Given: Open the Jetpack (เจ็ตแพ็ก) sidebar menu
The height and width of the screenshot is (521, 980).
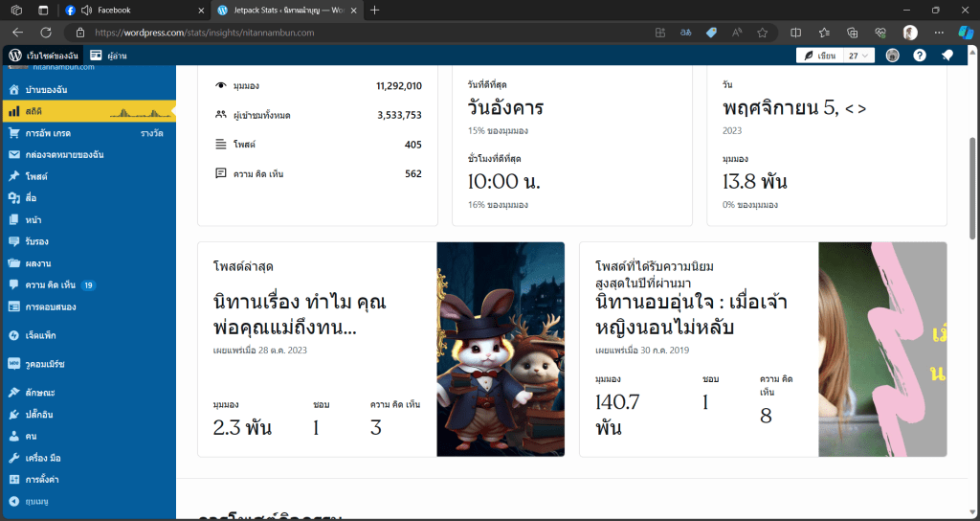Looking at the screenshot, I should point(42,336).
